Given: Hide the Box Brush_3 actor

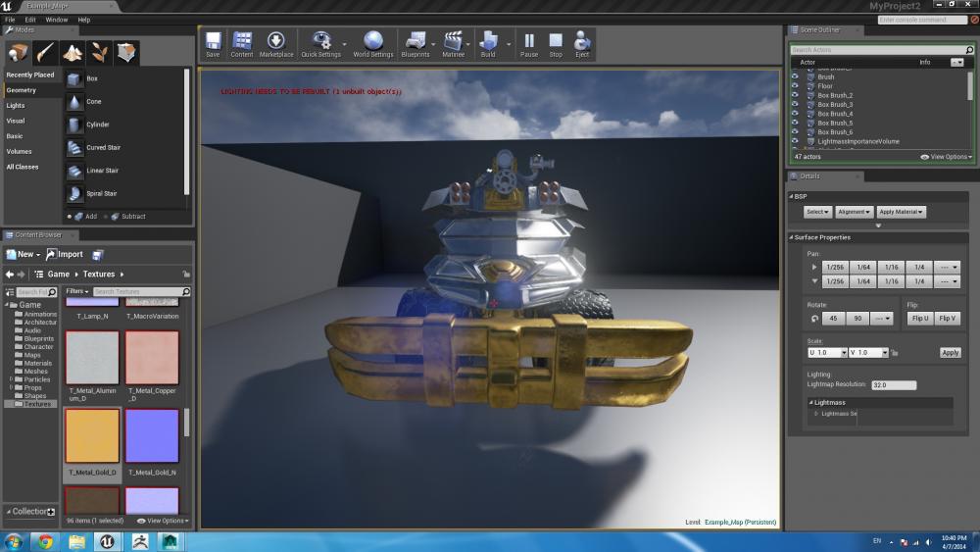Looking at the screenshot, I should pos(795,104).
